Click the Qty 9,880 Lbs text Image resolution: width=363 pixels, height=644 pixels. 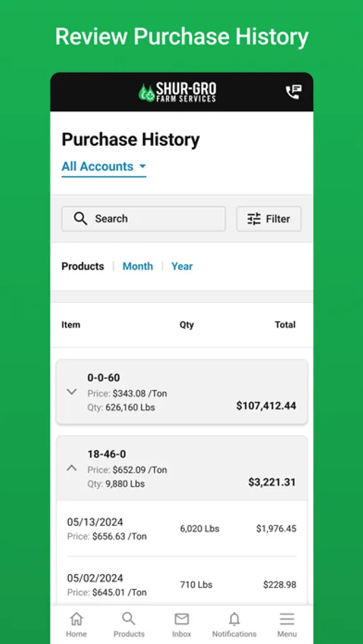click(116, 484)
